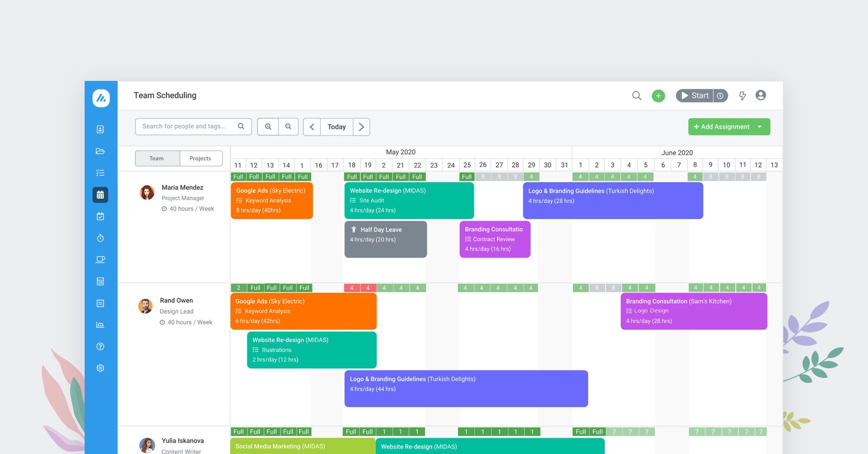Viewport: 868px width, 454px height.
Task: Select Maria Mendez's orange Google Ads assignment
Action: pyautogui.click(x=272, y=201)
